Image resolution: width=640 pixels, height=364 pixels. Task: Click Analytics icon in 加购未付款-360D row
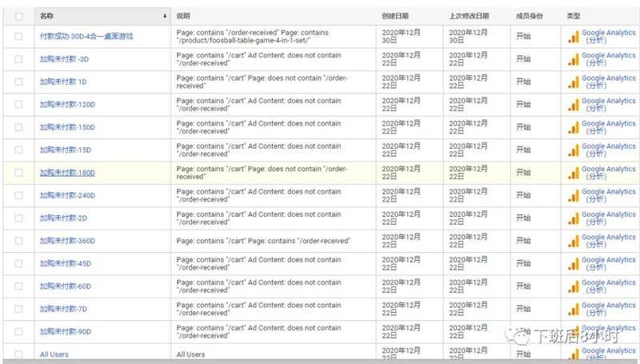click(x=574, y=241)
